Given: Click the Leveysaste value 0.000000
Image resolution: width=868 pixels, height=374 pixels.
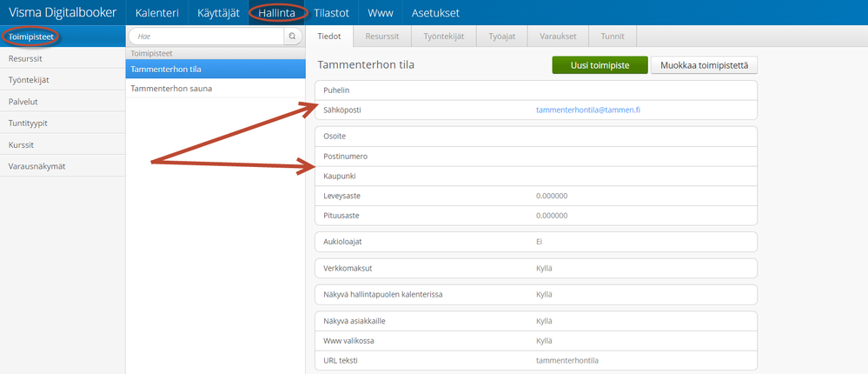Looking at the screenshot, I should tap(552, 197).
